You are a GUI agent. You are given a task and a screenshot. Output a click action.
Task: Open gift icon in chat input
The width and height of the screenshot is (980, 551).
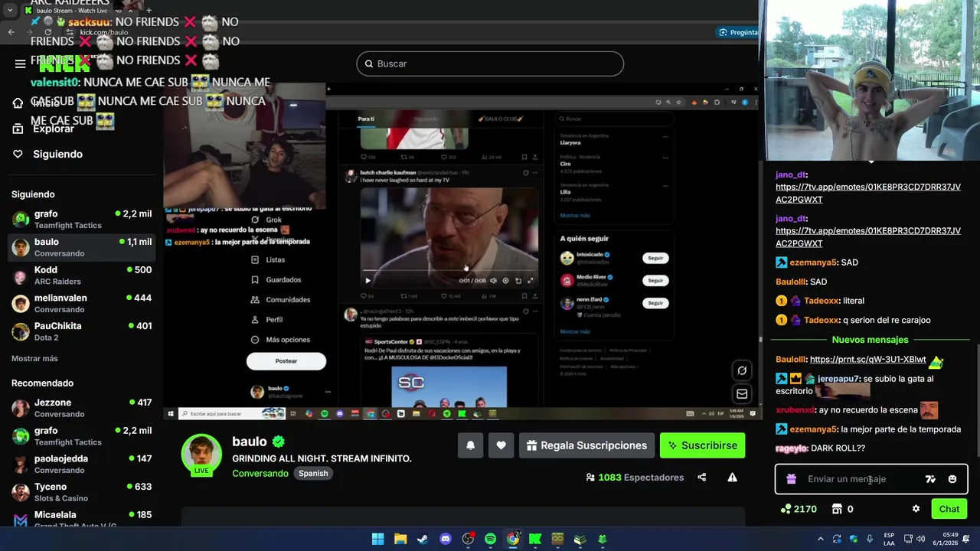tap(791, 479)
